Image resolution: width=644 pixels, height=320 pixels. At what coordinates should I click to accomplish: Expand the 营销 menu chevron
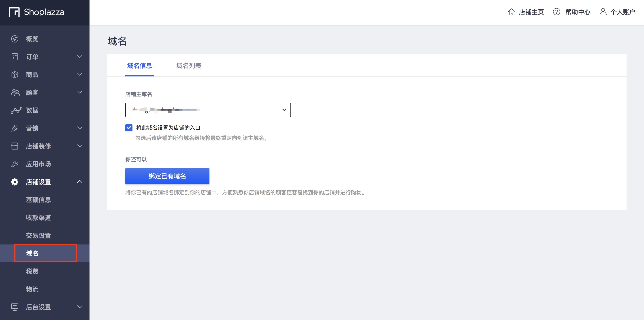coord(80,128)
